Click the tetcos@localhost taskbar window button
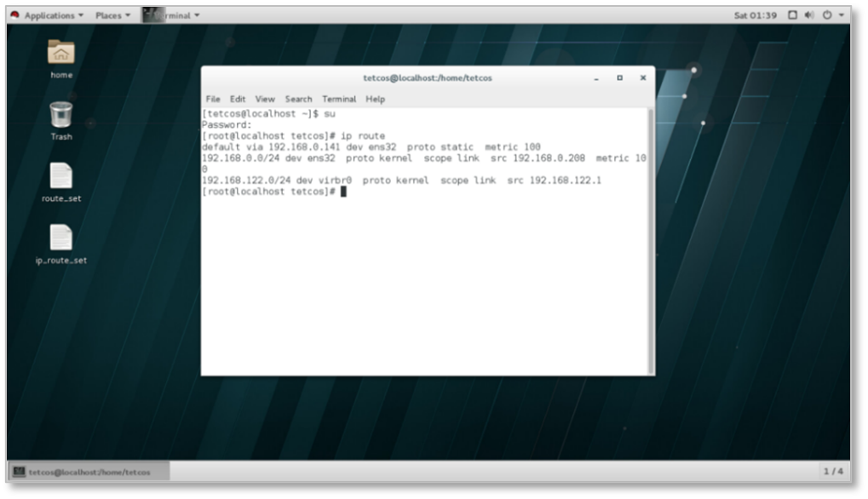The height and width of the screenshot is (499, 868). [x=89, y=471]
